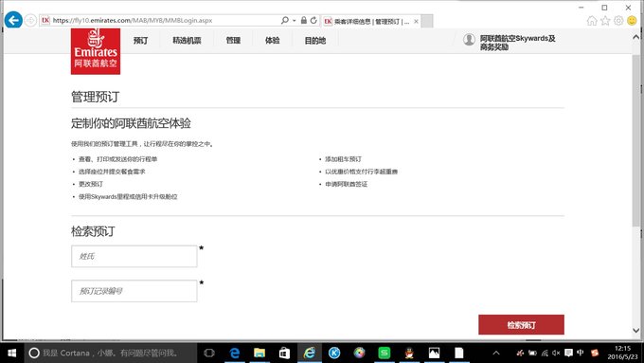
Task: Click the Sogou input tray icon
Action: click(595, 353)
